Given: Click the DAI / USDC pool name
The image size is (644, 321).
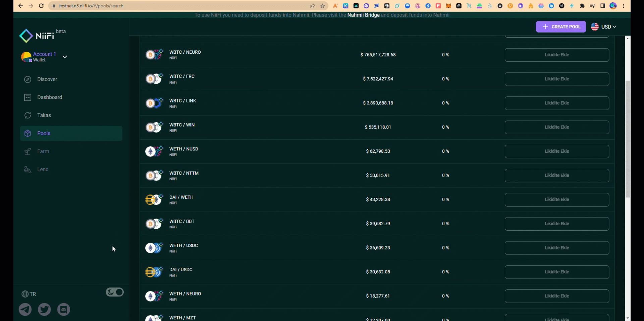Looking at the screenshot, I should 181,270.
